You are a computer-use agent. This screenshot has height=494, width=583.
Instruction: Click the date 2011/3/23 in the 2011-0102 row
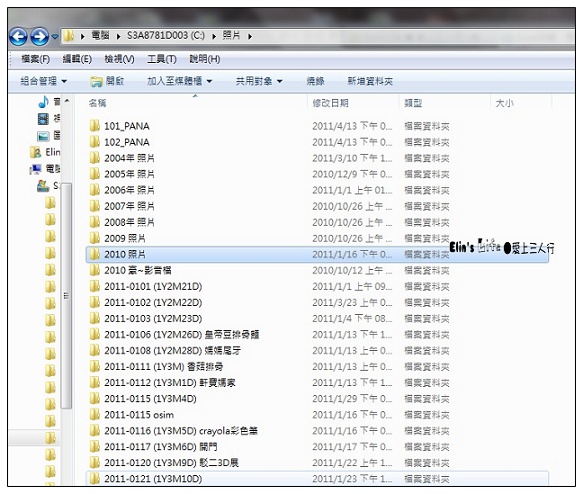tap(335, 302)
